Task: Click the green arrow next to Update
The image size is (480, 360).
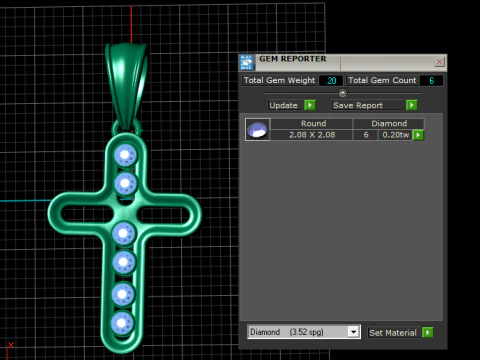Action: coord(310,105)
